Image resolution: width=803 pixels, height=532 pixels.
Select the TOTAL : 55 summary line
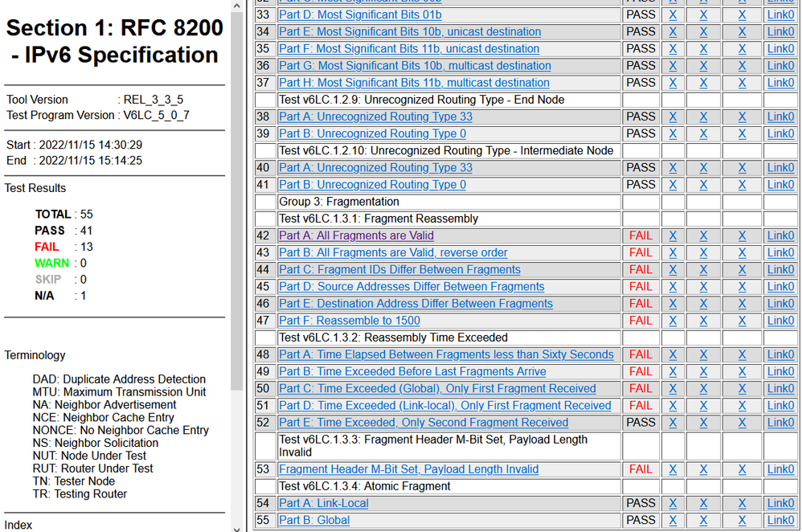click(64, 214)
